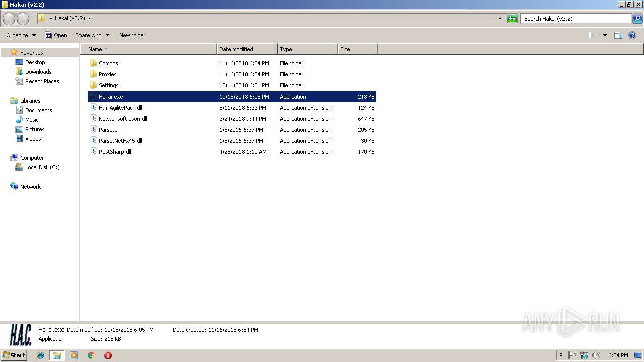Open Recent Places in navigation pane
This screenshot has width=644, height=362.
(x=42, y=81)
